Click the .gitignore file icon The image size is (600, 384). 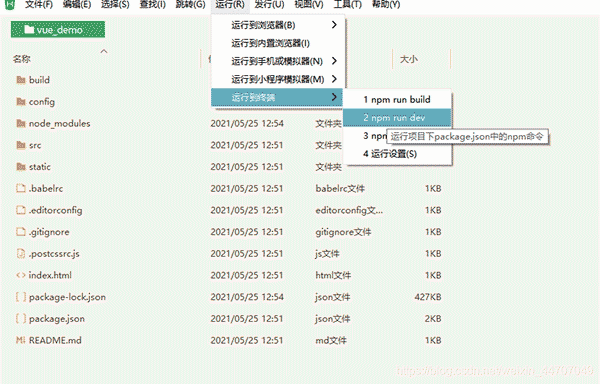[x=21, y=232]
